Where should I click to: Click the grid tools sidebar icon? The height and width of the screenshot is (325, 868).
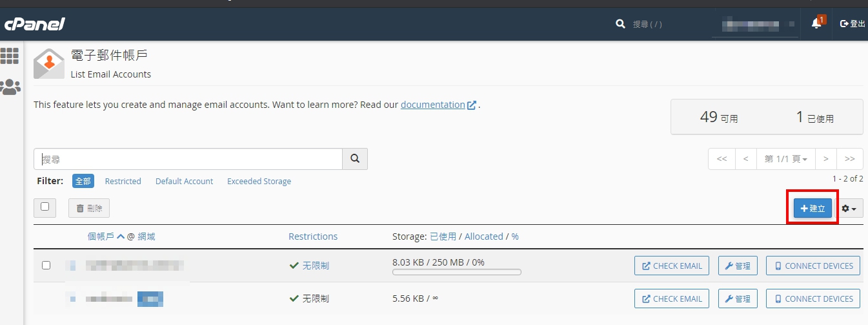click(10, 56)
